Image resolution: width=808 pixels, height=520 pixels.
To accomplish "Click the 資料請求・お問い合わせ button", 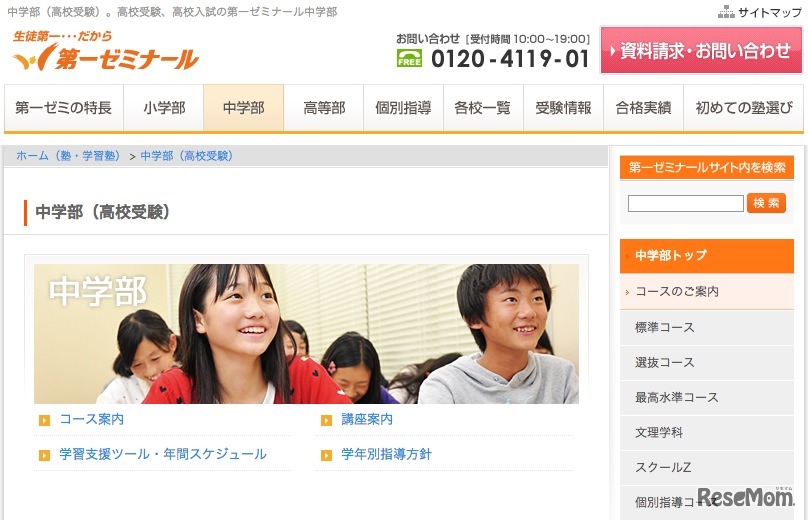I will [702, 51].
